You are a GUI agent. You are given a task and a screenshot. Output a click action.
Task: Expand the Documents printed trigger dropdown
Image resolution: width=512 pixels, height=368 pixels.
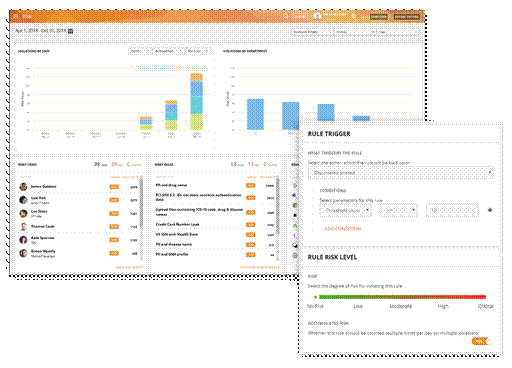click(x=401, y=173)
